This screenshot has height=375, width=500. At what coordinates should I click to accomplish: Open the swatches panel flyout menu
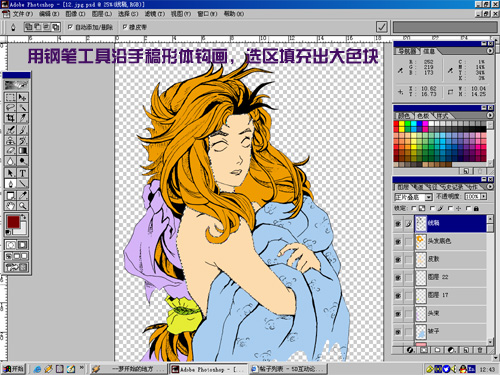pyautogui.click(x=490, y=115)
